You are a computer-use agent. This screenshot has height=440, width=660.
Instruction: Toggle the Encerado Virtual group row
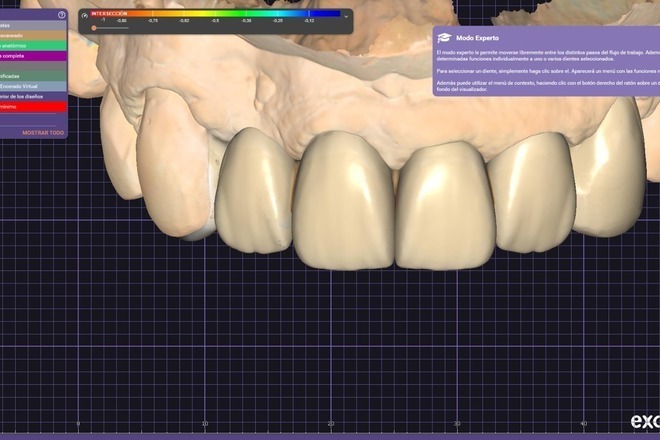pos(30,86)
